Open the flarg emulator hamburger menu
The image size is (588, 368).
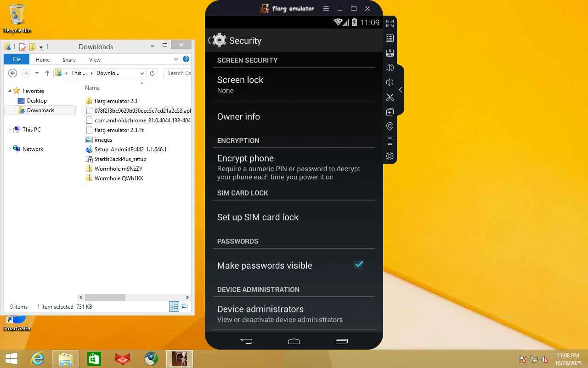pyautogui.click(x=326, y=9)
